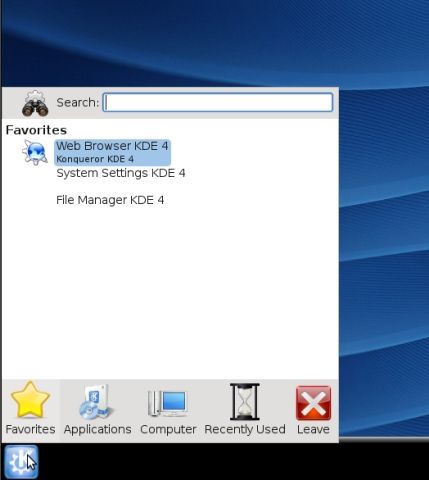Click the empty black taskbar panel
The width and height of the screenshot is (429, 480).
tap(233, 462)
